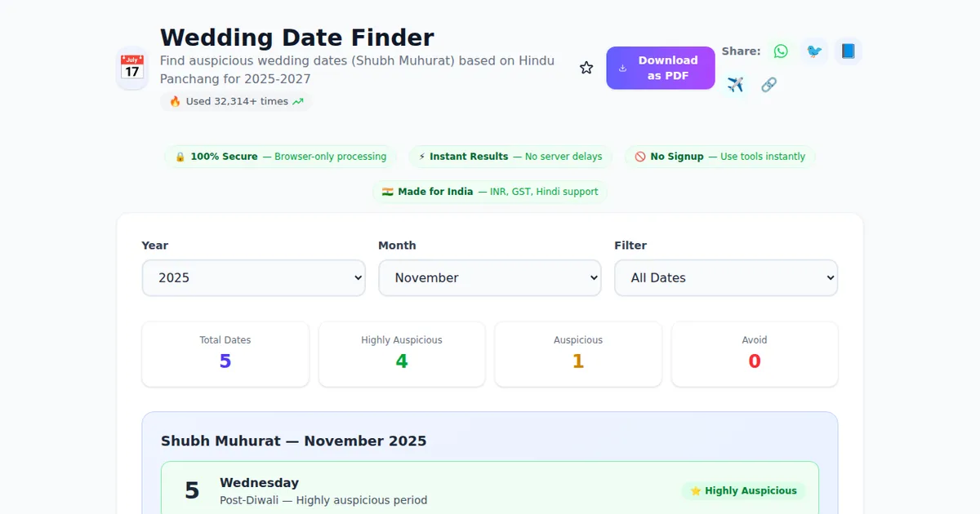The image size is (980, 514).
Task: Click the 100% Secure badge
Action: (280, 157)
